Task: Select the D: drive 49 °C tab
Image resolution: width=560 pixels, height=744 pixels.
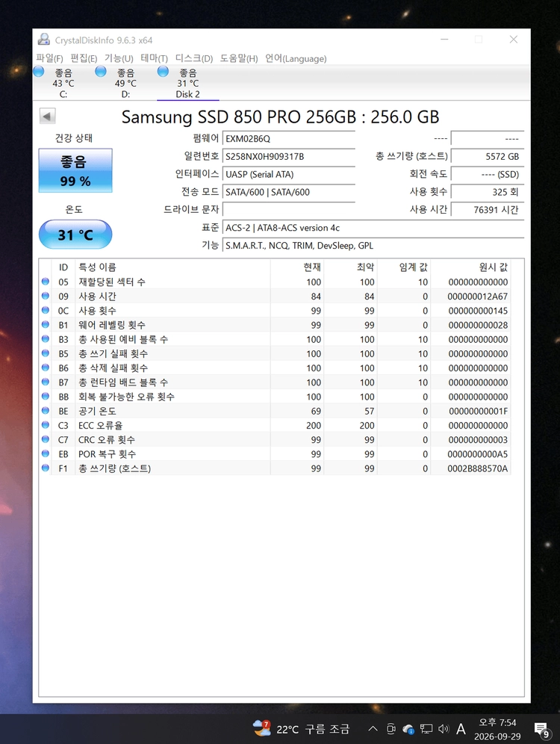Action: pos(125,83)
